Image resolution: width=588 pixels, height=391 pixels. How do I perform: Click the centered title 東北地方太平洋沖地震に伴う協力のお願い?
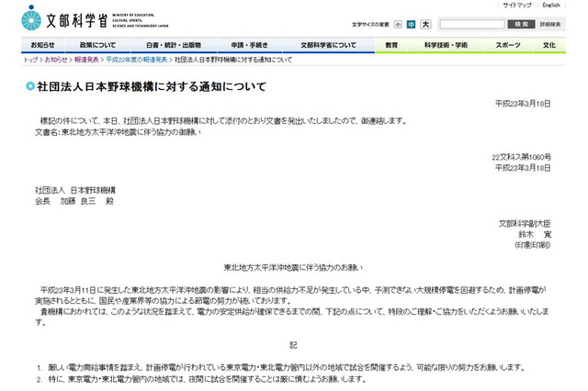pos(293,267)
